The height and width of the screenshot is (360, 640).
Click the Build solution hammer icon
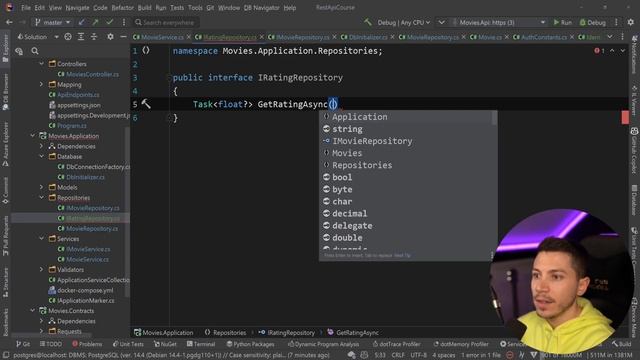coord(368,22)
